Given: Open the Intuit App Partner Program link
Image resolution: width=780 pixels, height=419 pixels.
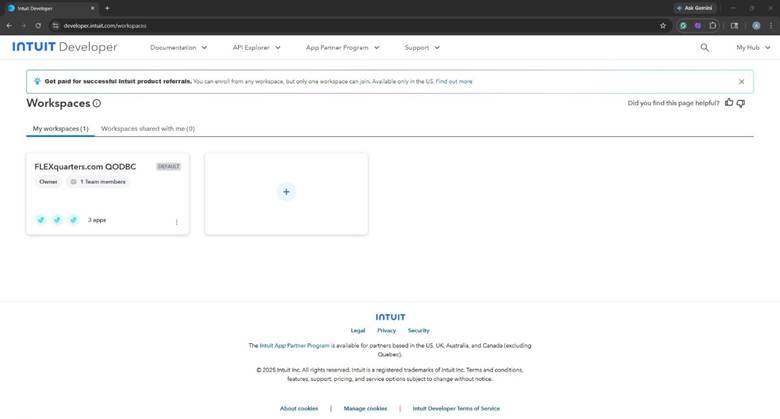Looking at the screenshot, I should point(294,345).
